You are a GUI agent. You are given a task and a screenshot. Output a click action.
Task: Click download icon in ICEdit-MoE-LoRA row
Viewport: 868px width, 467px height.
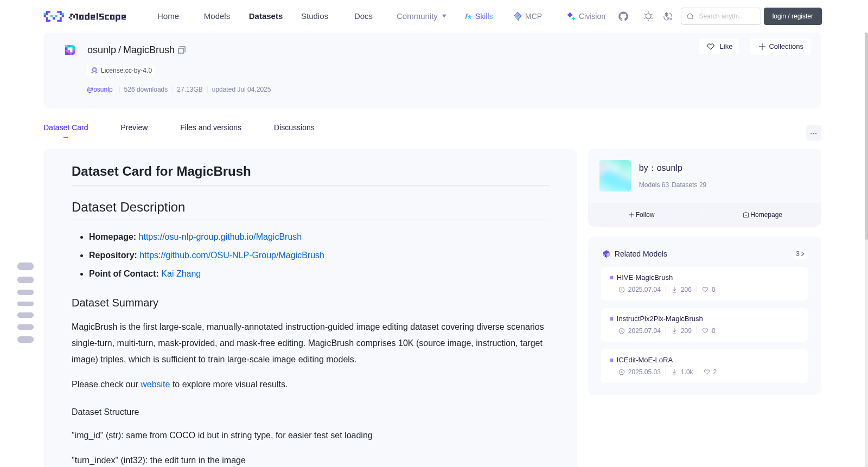pyautogui.click(x=674, y=372)
